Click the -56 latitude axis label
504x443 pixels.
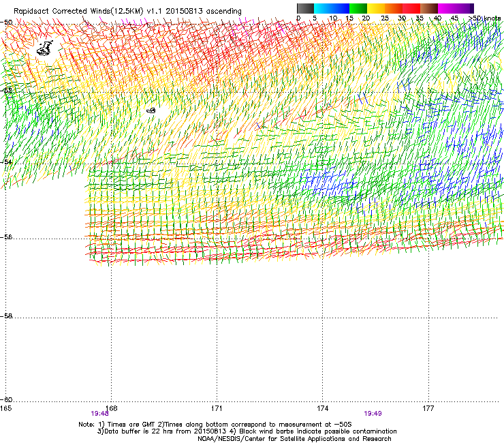pos(6,236)
